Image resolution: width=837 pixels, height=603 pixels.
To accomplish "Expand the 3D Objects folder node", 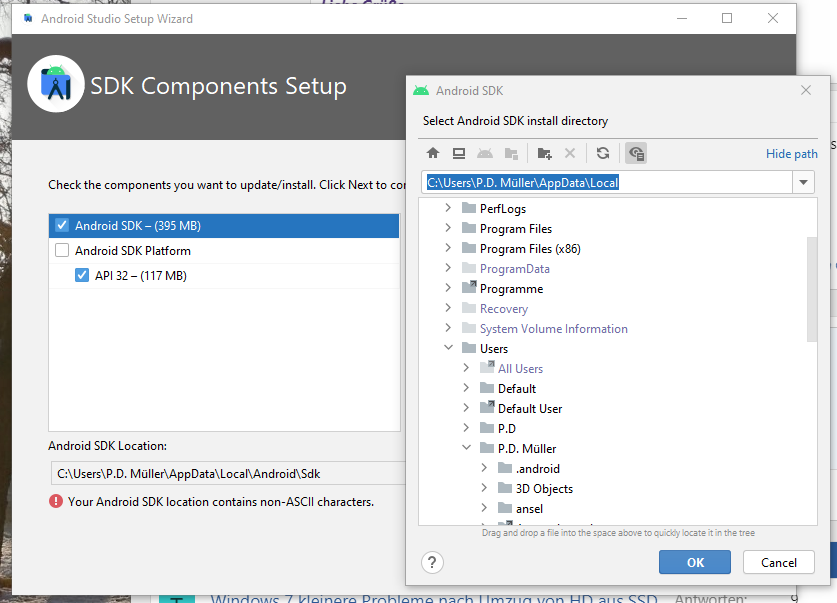I will click(484, 488).
